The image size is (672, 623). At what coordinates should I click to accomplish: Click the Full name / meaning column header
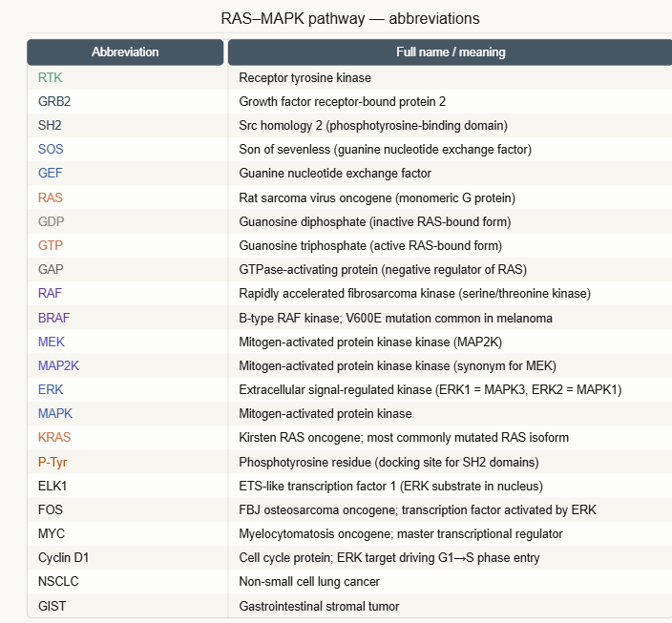tap(451, 52)
